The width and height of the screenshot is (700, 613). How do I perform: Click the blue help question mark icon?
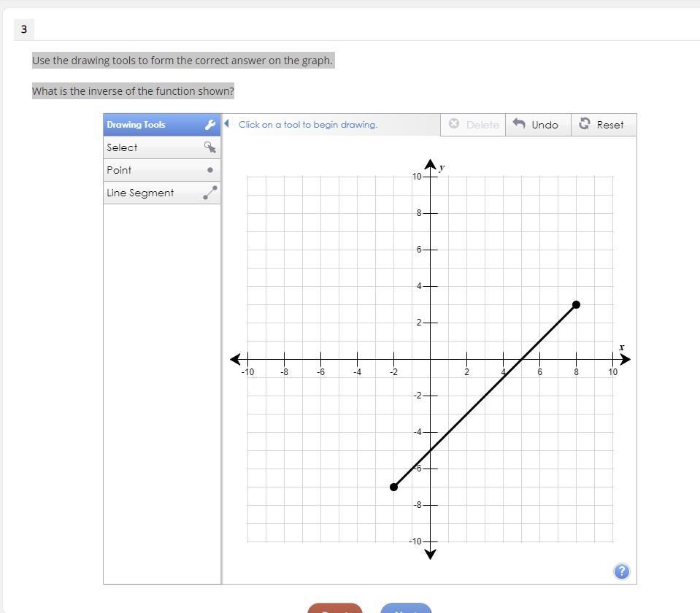tap(621, 571)
